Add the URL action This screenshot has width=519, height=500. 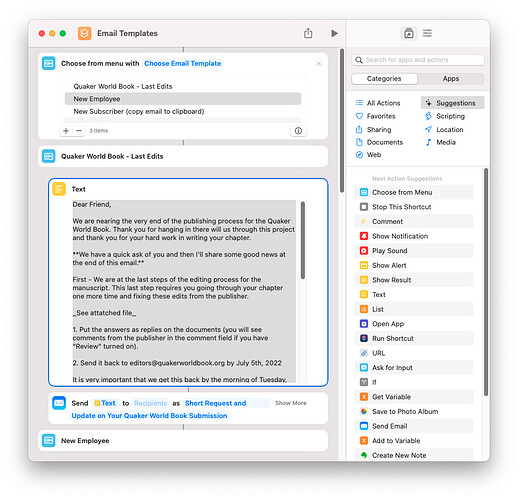pyautogui.click(x=414, y=353)
